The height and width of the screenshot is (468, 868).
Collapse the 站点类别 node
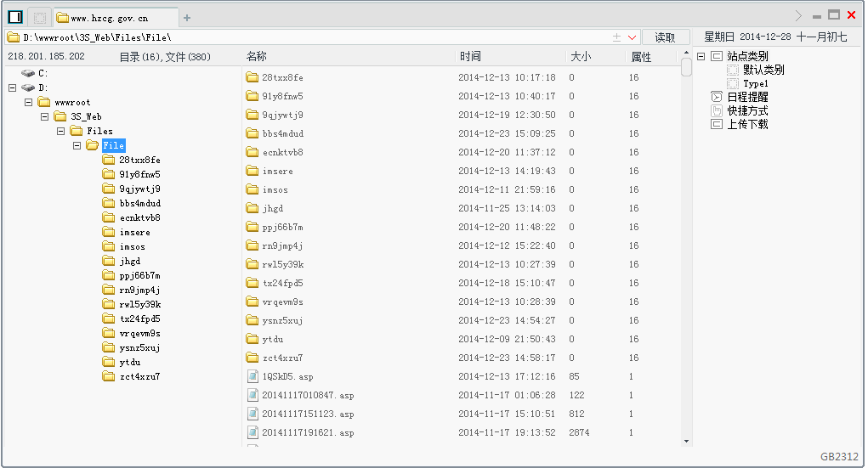point(701,56)
